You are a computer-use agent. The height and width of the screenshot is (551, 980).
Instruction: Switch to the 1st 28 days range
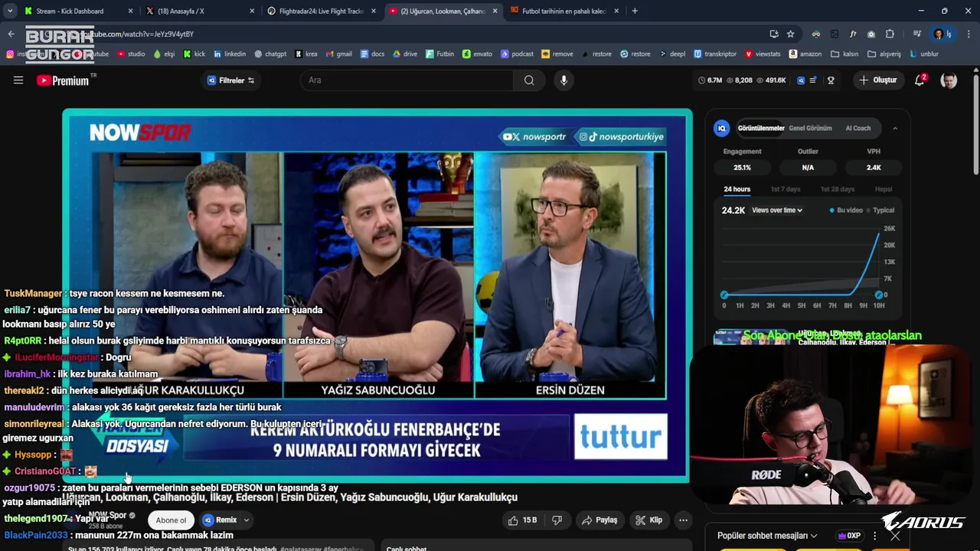837,189
